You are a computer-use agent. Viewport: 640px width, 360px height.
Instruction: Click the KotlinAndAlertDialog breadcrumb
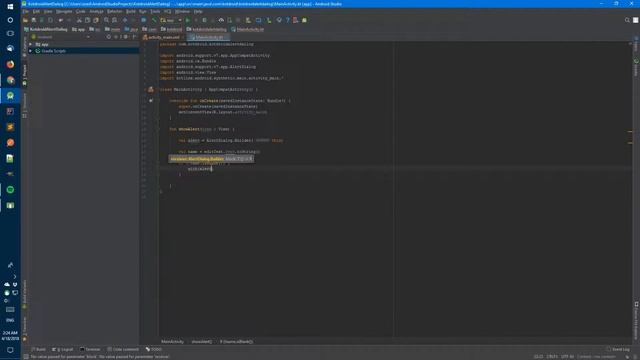pos(46,29)
